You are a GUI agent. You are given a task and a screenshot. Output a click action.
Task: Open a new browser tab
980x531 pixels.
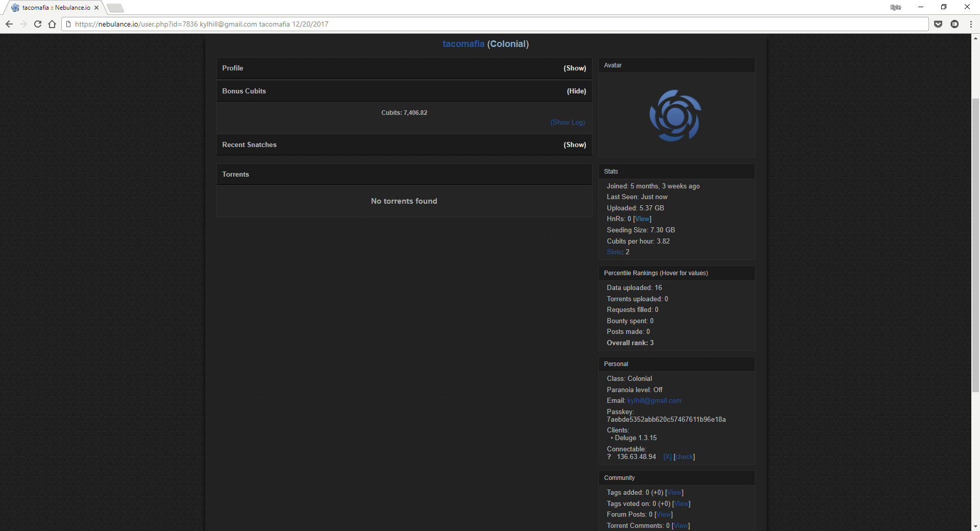point(115,8)
